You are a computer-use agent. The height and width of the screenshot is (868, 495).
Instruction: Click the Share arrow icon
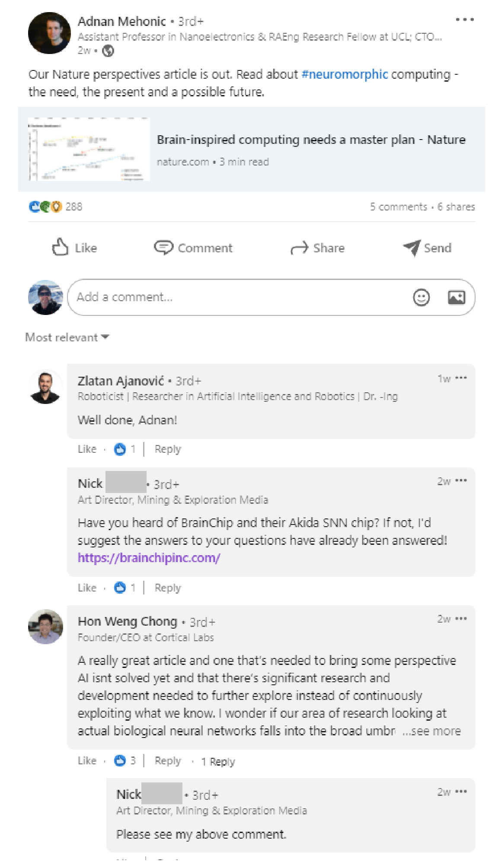pos(299,248)
